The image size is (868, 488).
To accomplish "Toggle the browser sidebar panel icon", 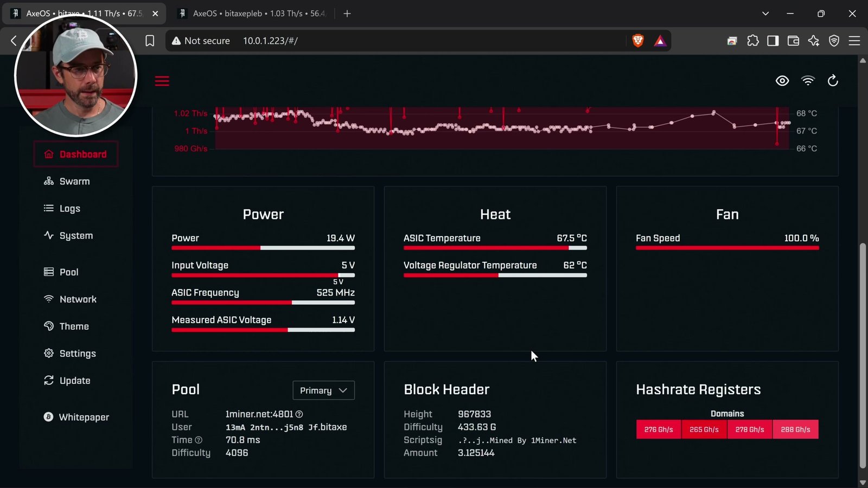I will point(773,41).
